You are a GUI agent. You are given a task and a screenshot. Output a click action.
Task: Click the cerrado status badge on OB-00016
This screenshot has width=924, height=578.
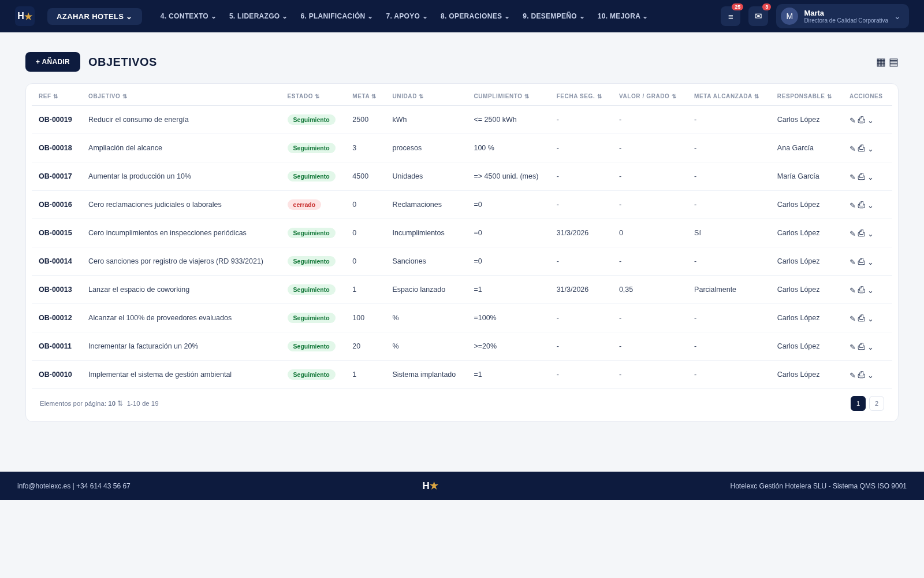304,205
